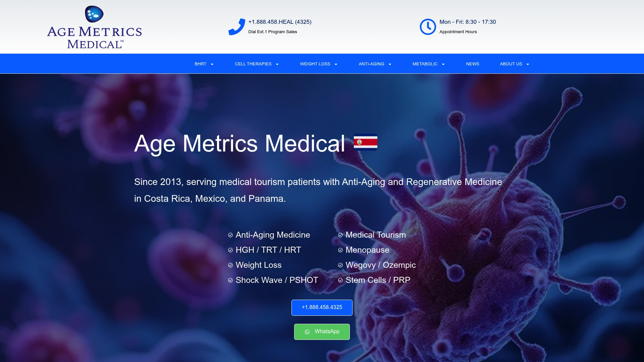Click checkmark icon beside Weight Loss

click(230, 265)
